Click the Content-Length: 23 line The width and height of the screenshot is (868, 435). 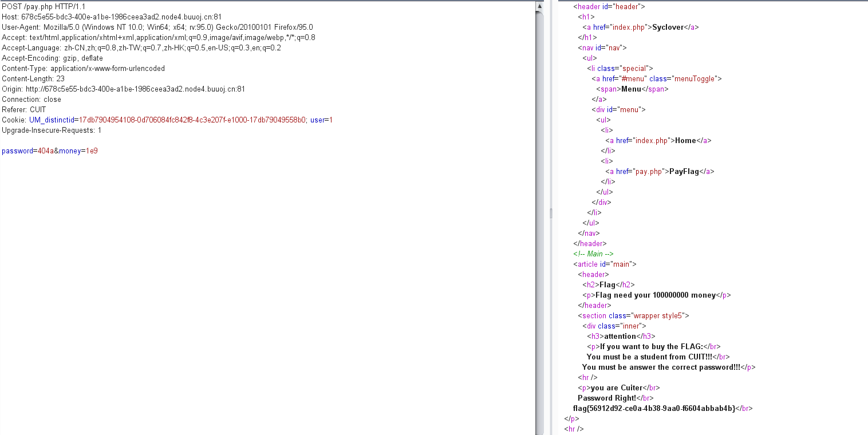33,79
